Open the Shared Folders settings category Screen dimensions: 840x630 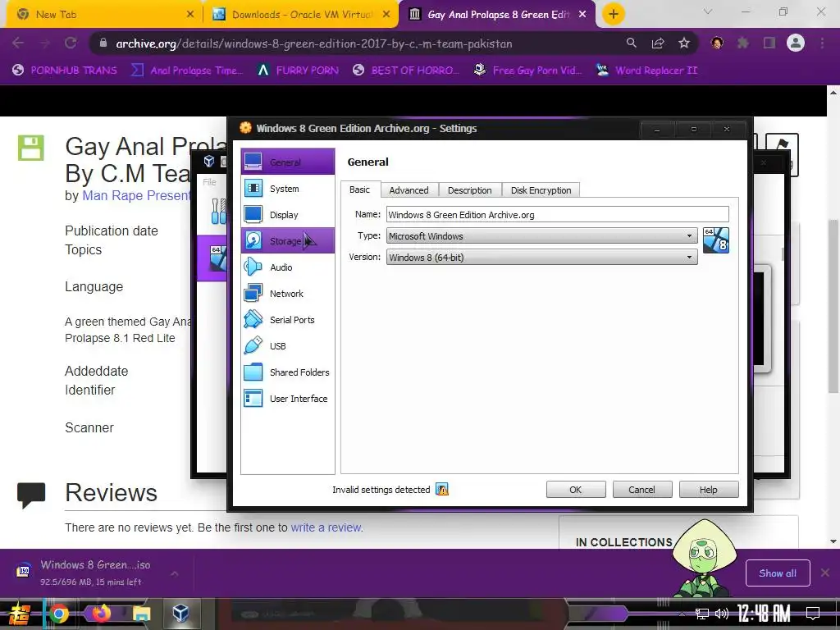pos(288,372)
